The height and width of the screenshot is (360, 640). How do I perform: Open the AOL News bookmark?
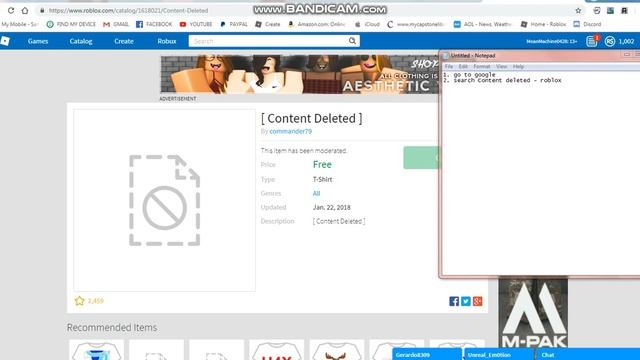point(482,24)
